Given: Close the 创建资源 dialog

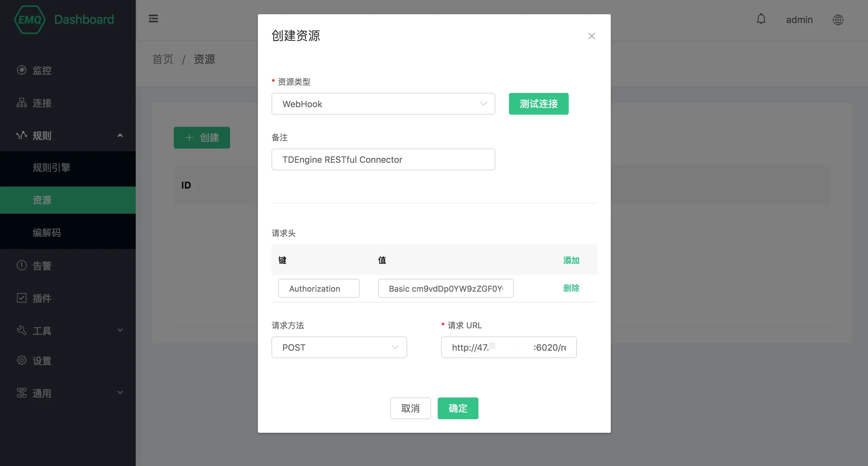Looking at the screenshot, I should click(591, 36).
